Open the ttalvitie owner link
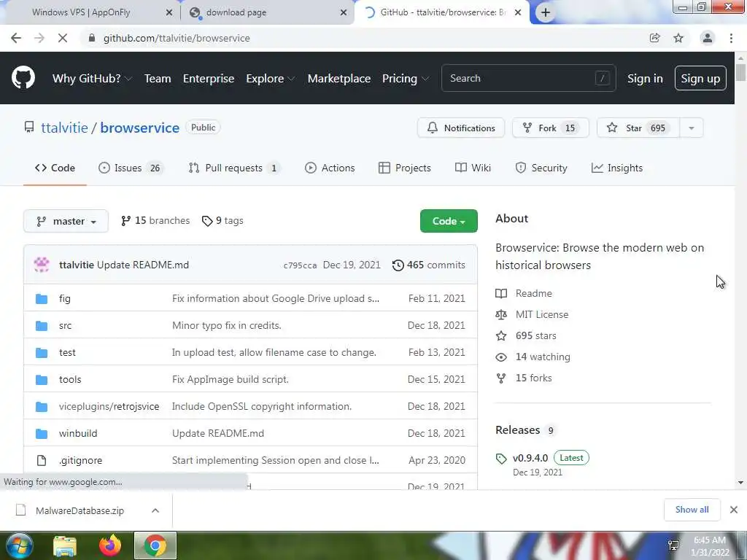The width and height of the screenshot is (747, 560). tap(64, 128)
